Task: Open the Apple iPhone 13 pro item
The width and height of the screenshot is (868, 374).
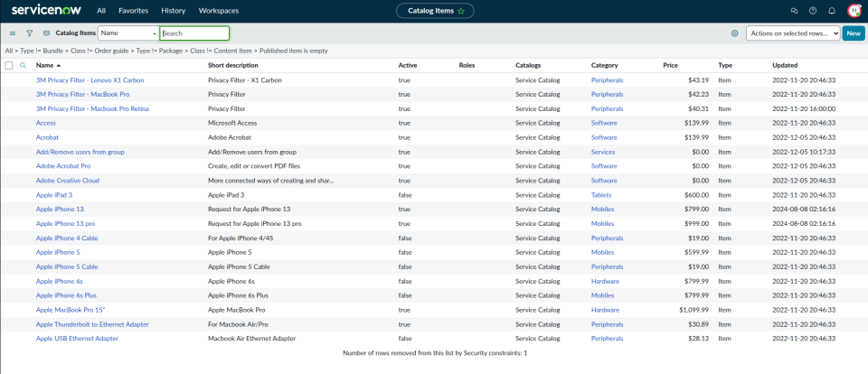Action: pos(65,223)
